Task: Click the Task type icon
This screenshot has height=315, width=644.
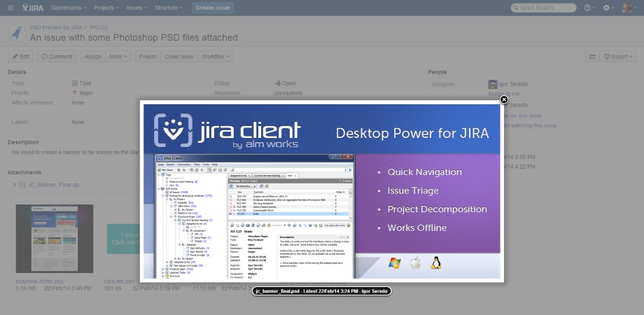Action: click(x=75, y=83)
